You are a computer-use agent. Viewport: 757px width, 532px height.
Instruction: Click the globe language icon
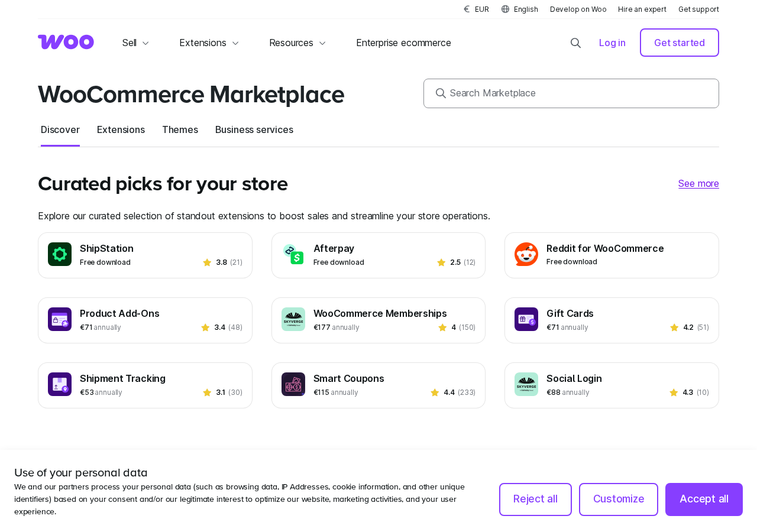point(505,9)
